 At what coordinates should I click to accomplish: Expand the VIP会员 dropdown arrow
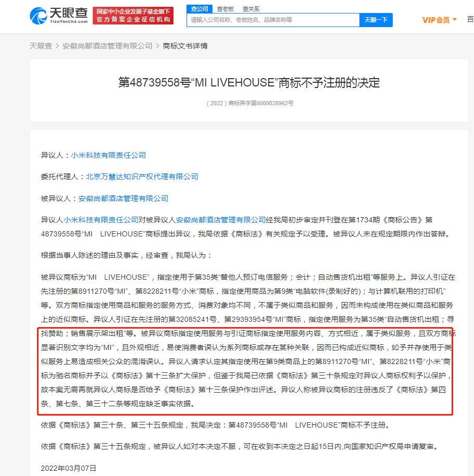click(x=455, y=19)
